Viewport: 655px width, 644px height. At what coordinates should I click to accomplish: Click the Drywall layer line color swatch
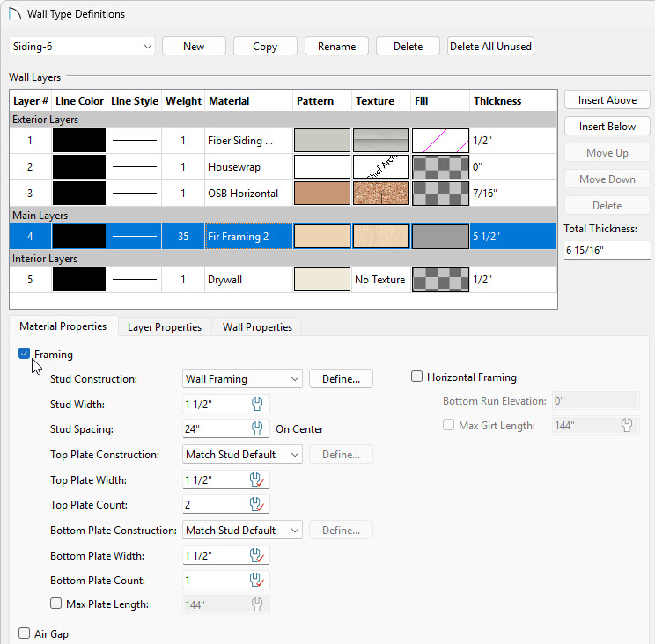pyautogui.click(x=79, y=279)
